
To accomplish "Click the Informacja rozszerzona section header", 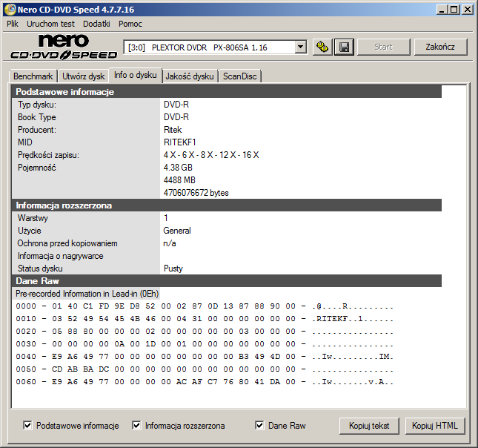I will tap(227, 205).
